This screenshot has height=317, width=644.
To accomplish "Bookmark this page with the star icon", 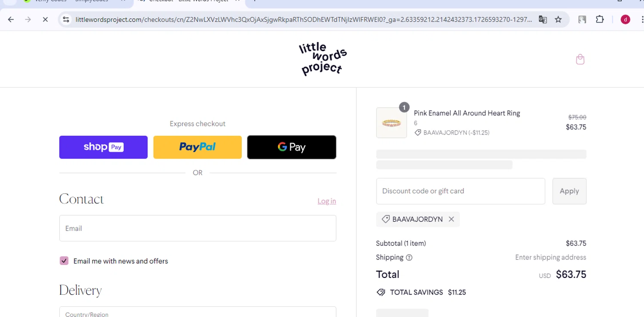I will [x=558, y=19].
